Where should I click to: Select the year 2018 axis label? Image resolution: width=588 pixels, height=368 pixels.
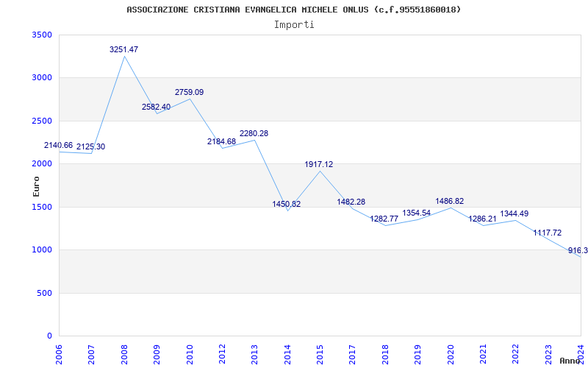pos(384,354)
